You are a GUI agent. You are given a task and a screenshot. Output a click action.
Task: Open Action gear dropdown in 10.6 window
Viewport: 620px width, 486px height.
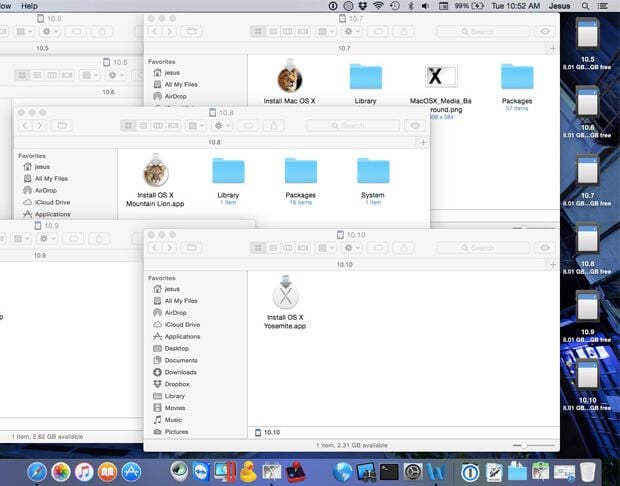pyautogui.click(x=116, y=75)
